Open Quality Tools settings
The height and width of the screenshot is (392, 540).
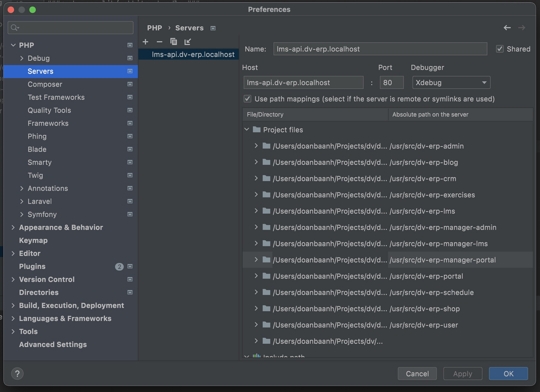click(49, 110)
